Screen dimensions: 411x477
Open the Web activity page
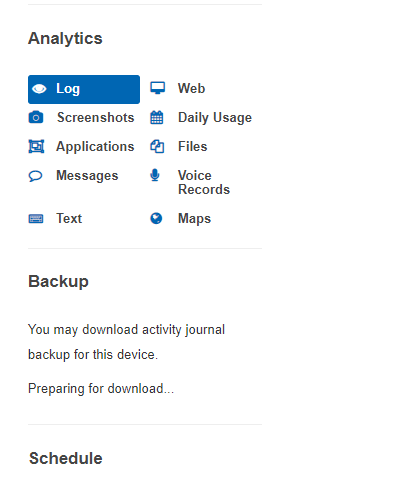(x=191, y=88)
